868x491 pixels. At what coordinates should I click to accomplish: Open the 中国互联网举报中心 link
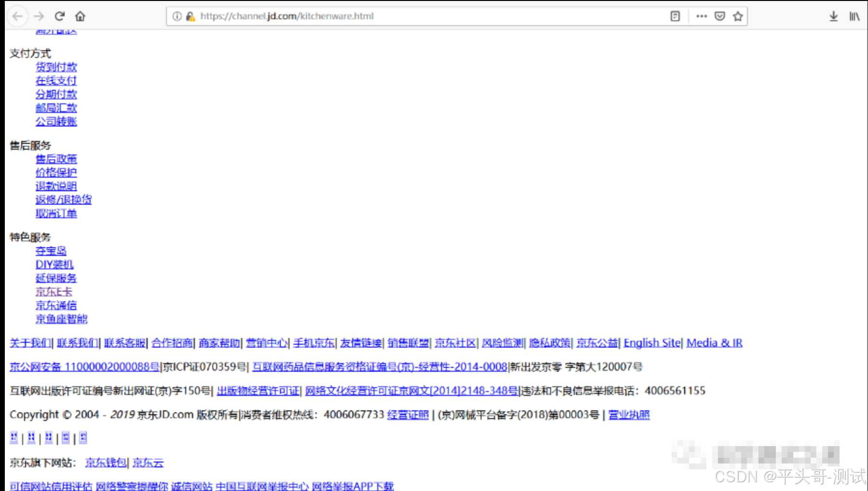262,486
